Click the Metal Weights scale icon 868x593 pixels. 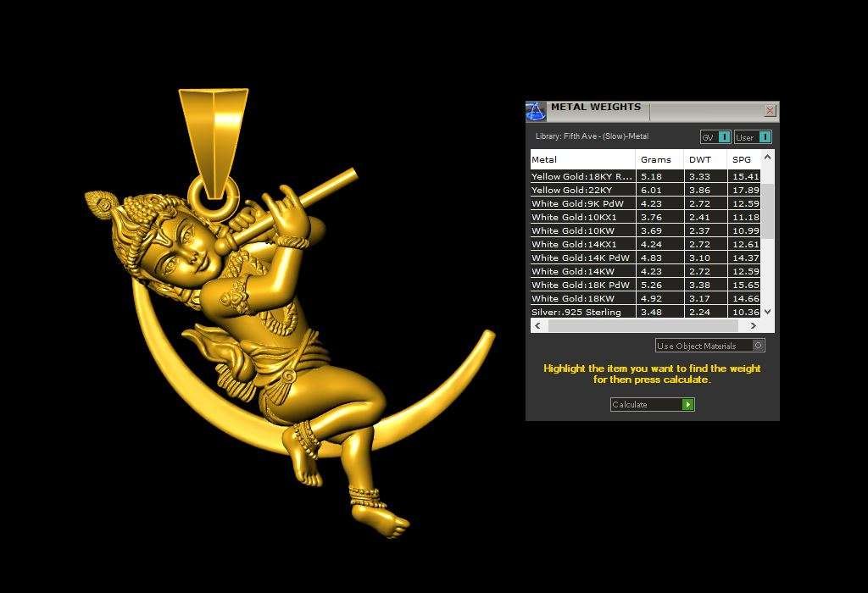[536, 111]
